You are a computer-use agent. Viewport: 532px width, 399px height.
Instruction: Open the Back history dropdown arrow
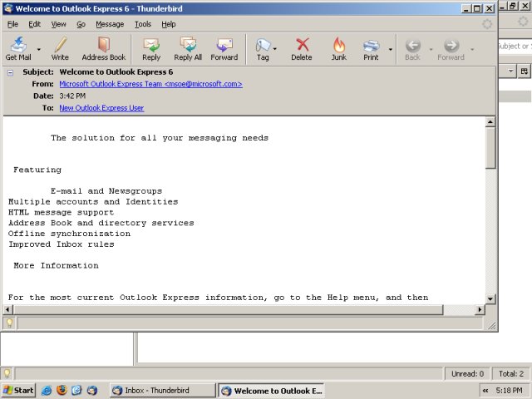(x=431, y=49)
